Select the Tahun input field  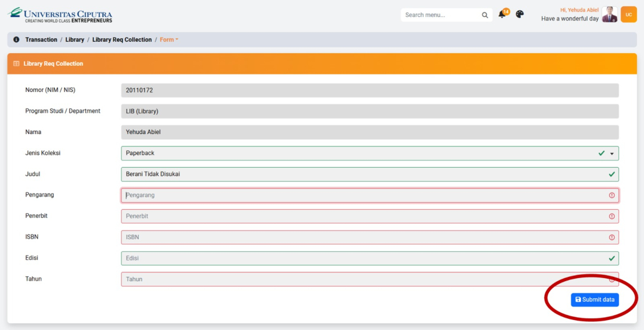click(x=363, y=279)
